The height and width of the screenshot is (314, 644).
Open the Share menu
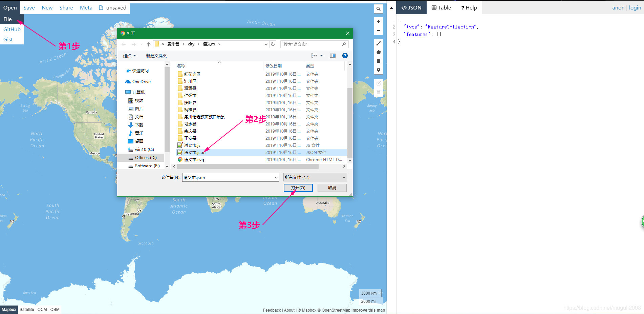click(66, 7)
